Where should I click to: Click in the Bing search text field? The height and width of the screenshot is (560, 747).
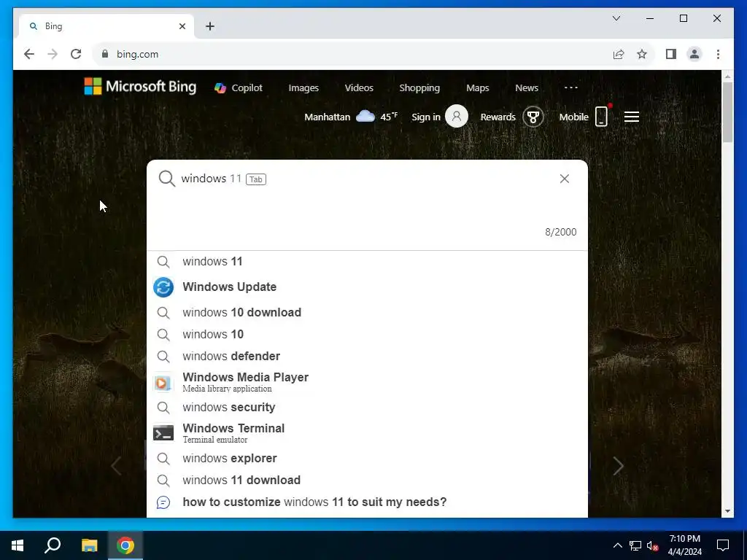click(367, 205)
